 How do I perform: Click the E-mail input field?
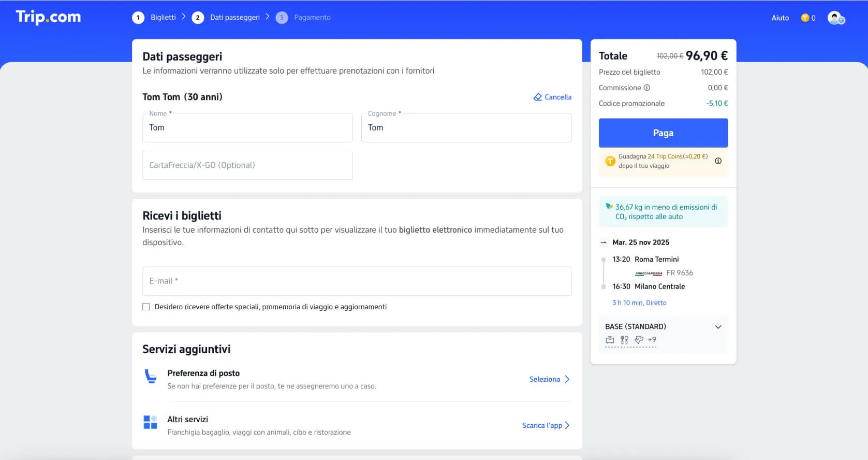point(357,281)
